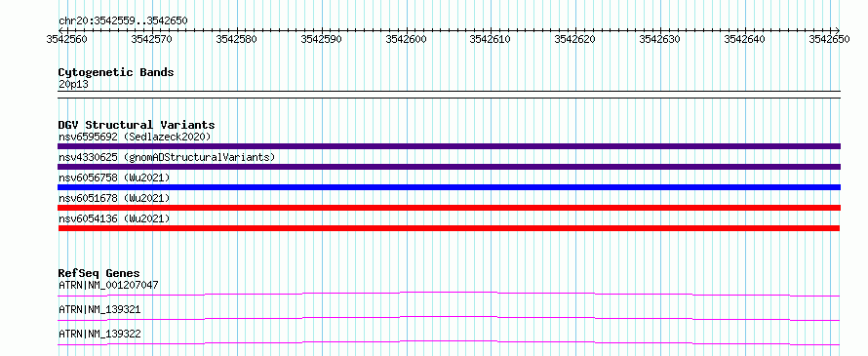Click the red bar for nsv6054136
This screenshot has height=356, width=868.
[449, 228]
